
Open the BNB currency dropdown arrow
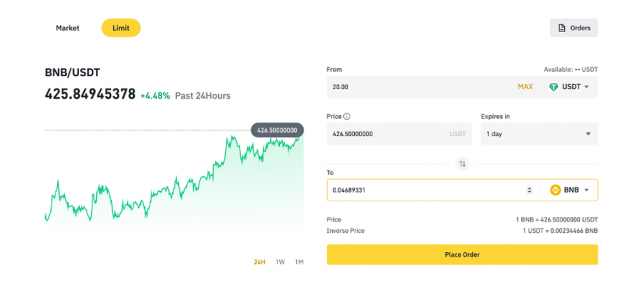click(x=587, y=190)
